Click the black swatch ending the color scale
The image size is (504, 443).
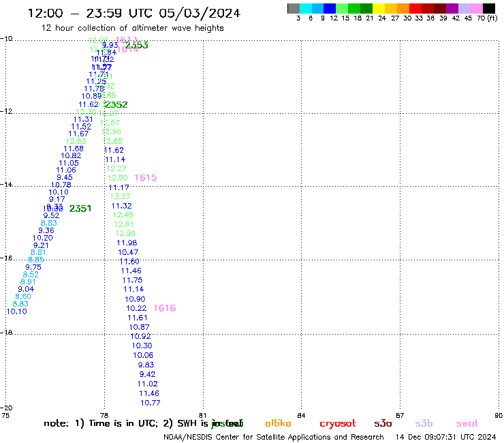point(488,8)
